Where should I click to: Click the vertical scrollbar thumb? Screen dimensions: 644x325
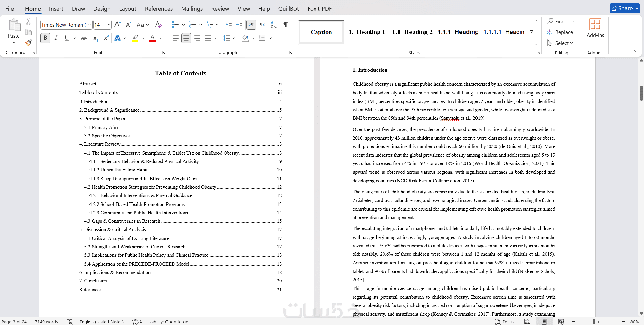tap(641, 93)
